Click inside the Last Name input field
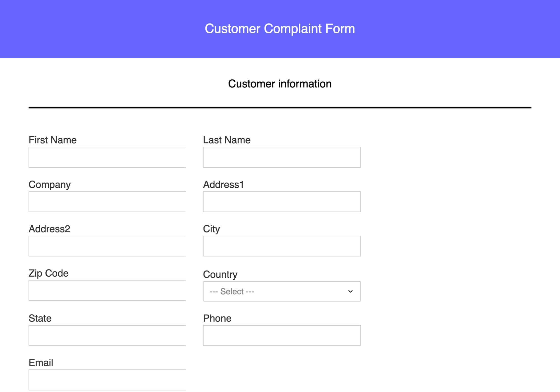Image resolution: width=560 pixels, height=392 pixels. [281, 157]
